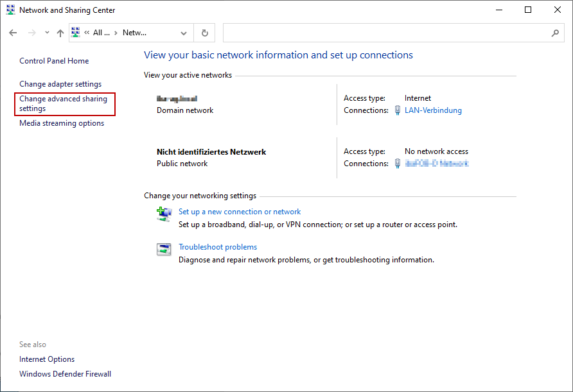Refresh the Network and Sharing Center view
Image resolution: width=573 pixels, height=392 pixels.
204,33
